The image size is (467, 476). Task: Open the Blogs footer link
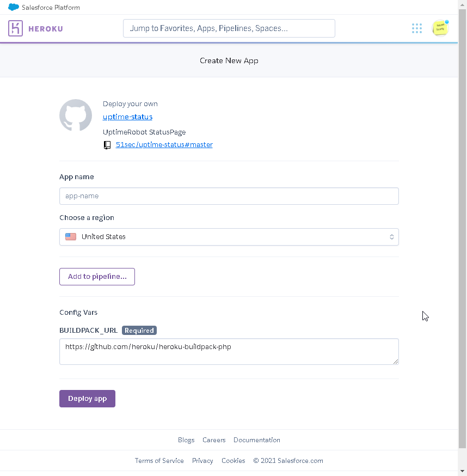(186, 440)
